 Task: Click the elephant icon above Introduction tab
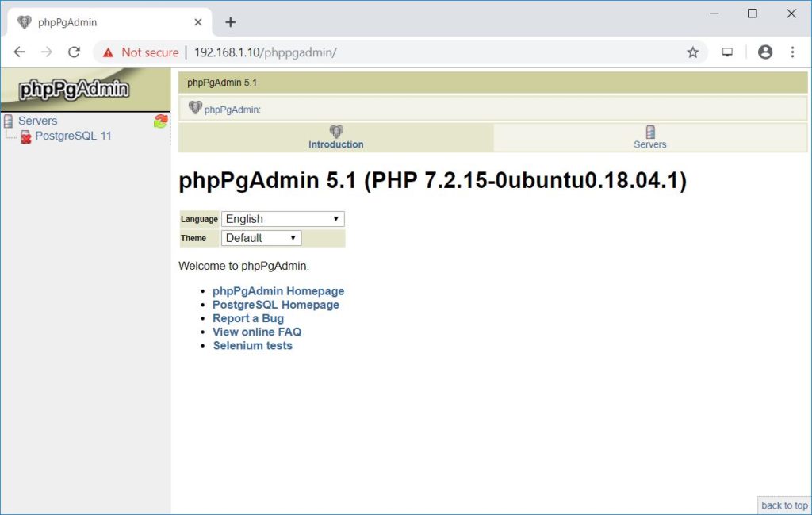pos(336,131)
